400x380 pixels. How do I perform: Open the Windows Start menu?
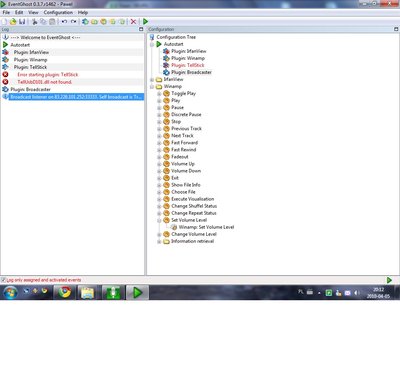[x=10, y=293]
